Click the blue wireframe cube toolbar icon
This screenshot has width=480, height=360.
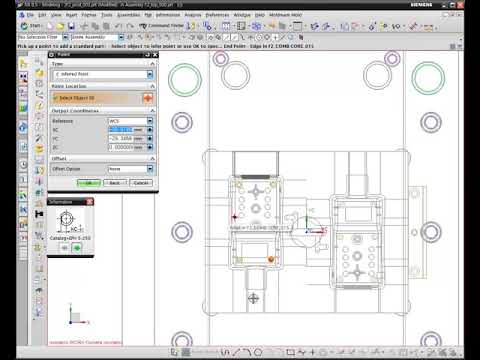pyautogui.click(x=256, y=26)
